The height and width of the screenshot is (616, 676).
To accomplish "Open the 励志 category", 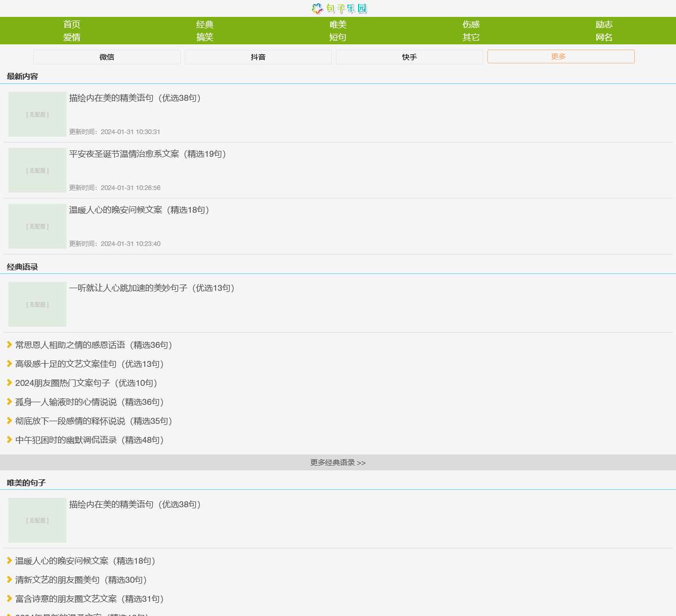I will [604, 24].
